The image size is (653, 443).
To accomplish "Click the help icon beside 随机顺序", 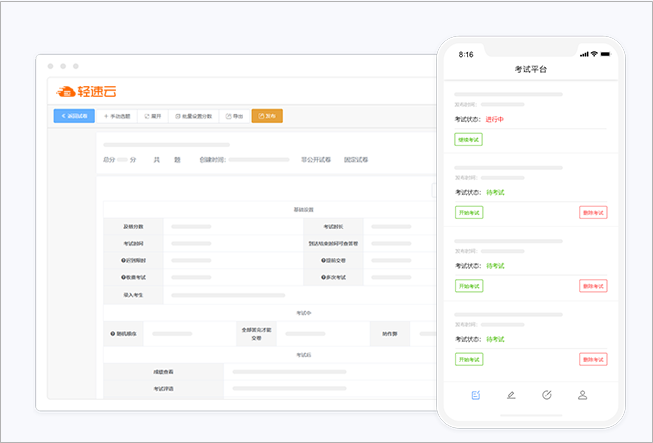I will [112, 333].
